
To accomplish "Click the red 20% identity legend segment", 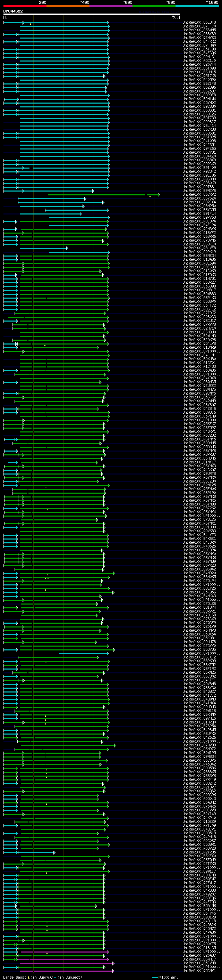I will [x=25, y=6].
